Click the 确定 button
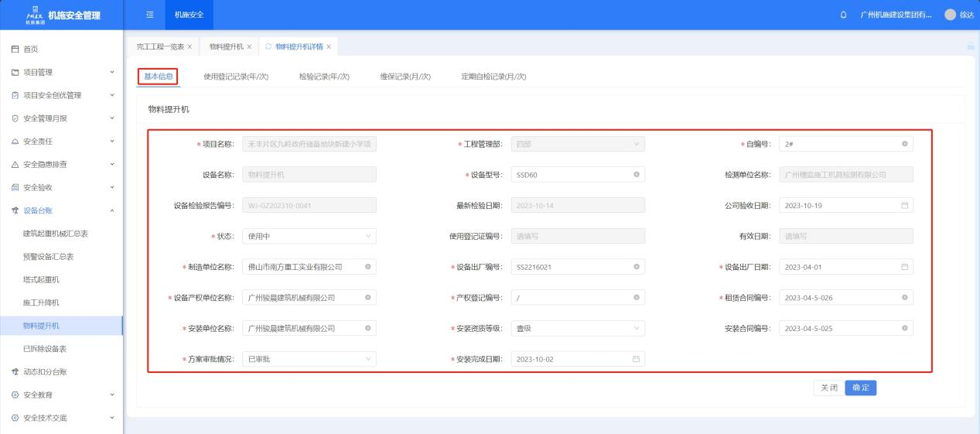The width and height of the screenshot is (980, 434). click(860, 388)
